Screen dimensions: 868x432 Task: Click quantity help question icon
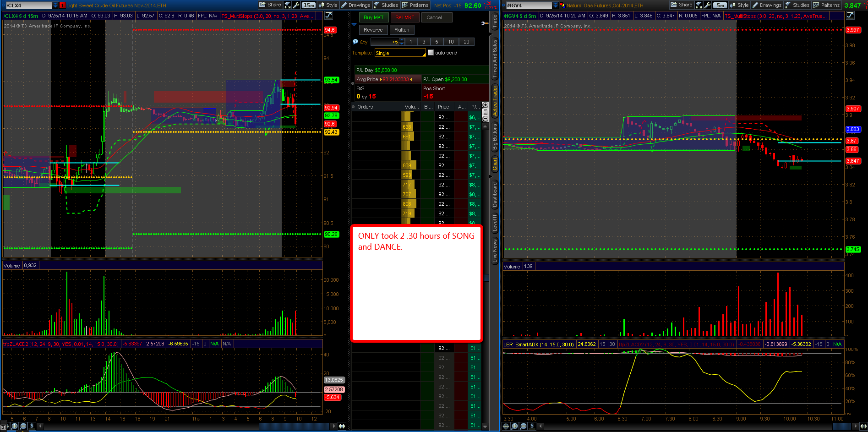355,42
